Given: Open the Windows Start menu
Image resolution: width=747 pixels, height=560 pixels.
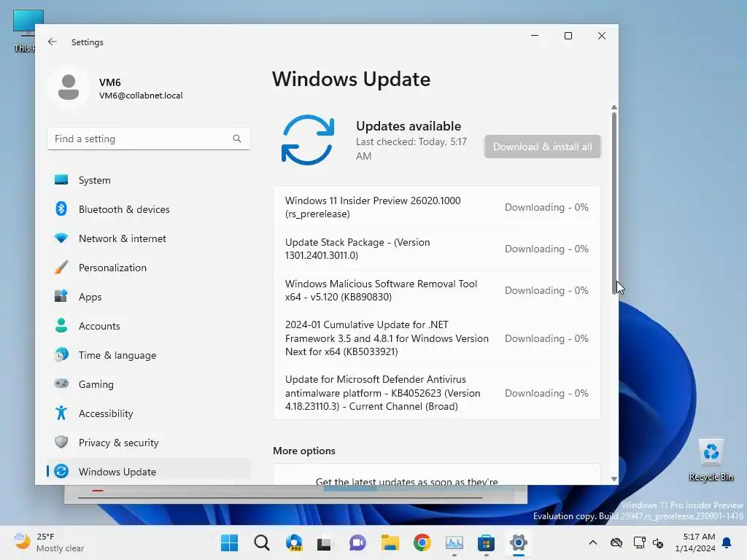Looking at the screenshot, I should click(x=229, y=542).
